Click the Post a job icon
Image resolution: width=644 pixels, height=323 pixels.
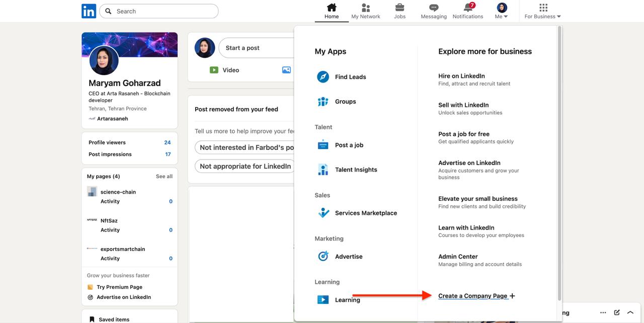click(323, 145)
